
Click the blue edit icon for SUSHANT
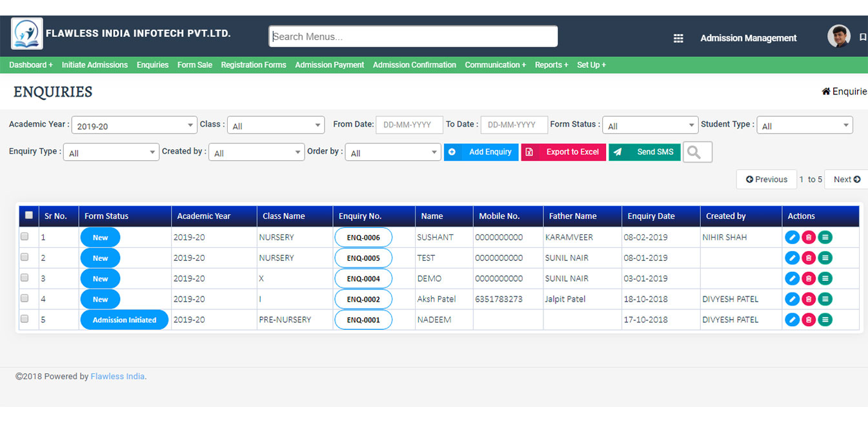point(792,238)
